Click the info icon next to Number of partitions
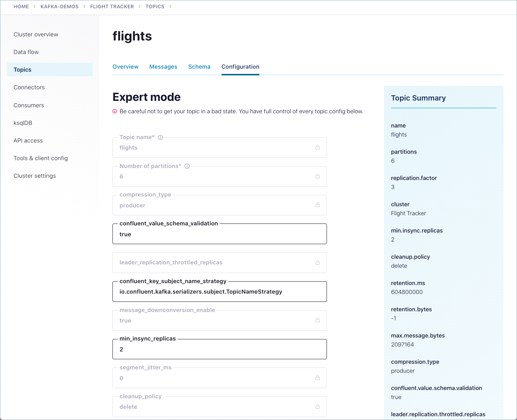 [x=187, y=166]
